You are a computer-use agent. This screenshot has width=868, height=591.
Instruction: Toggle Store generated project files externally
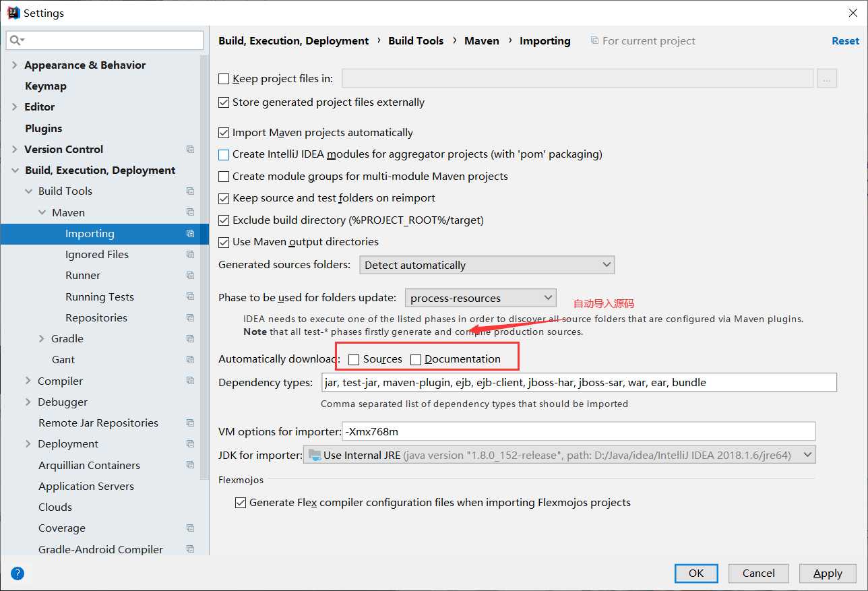coord(224,102)
